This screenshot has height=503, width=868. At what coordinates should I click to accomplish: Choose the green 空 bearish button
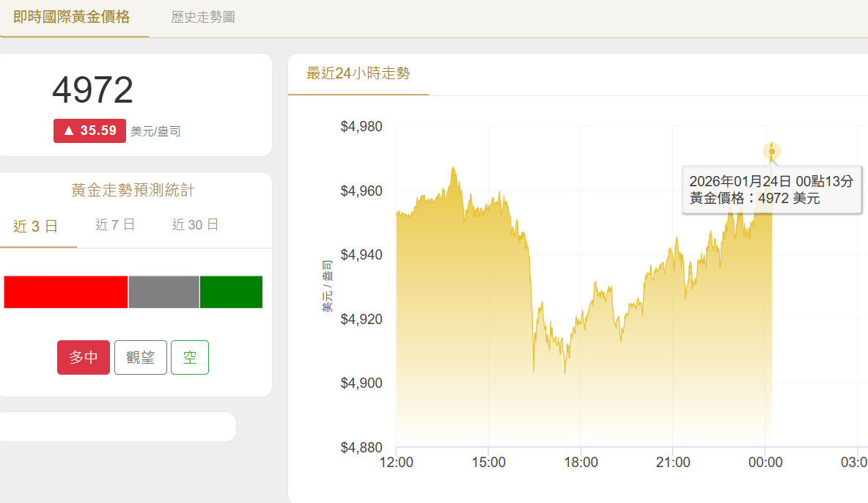[x=190, y=358]
